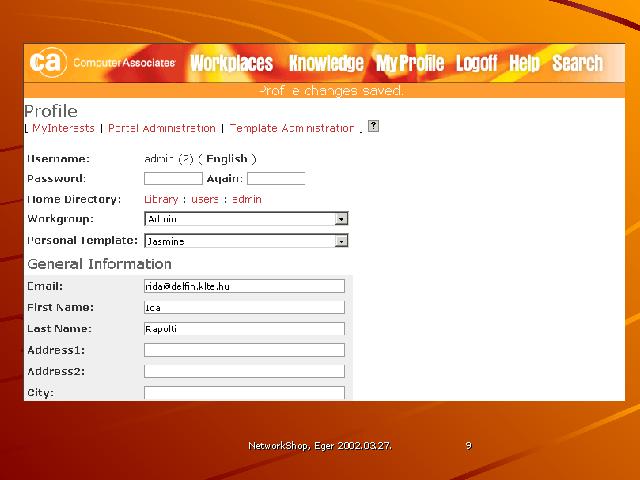Focus the Password input field
Screen dimensions: 640x480
coord(173,178)
